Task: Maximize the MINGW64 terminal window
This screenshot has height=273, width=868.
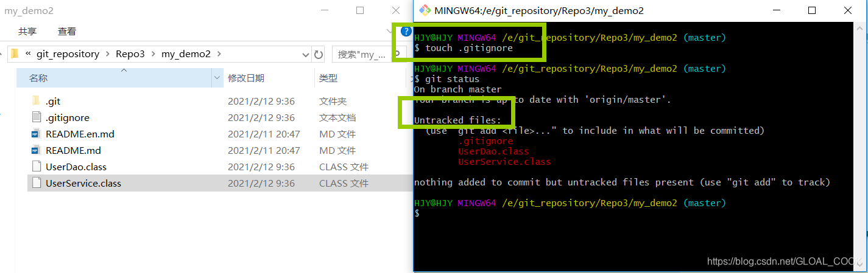Action: click(812, 10)
